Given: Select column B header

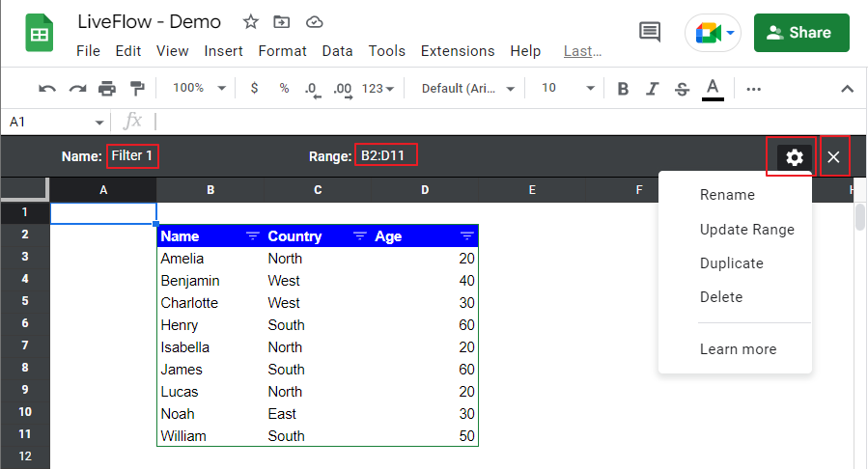Looking at the screenshot, I should pyautogui.click(x=210, y=190).
